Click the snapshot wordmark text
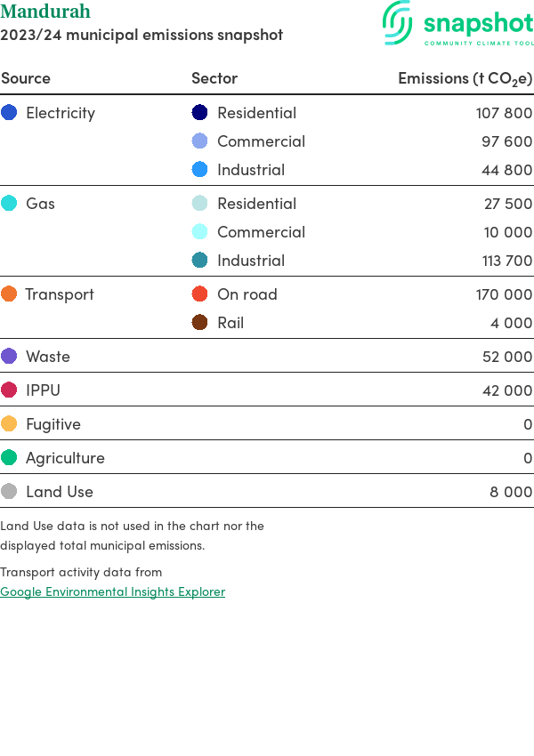534x756 pixels. [x=478, y=24]
